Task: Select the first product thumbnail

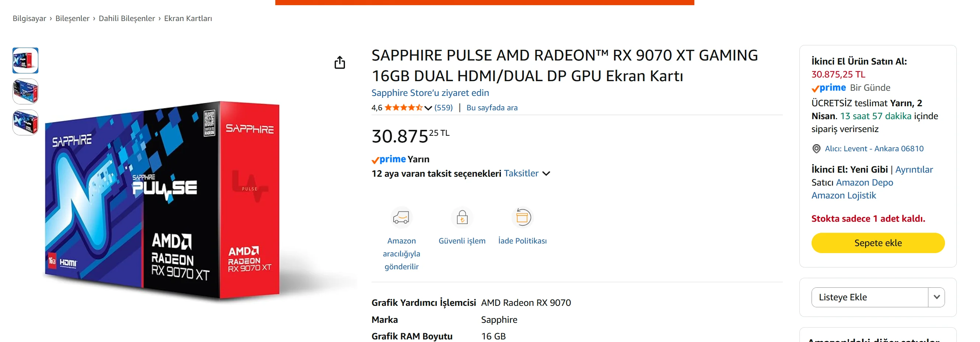Action: [x=25, y=61]
